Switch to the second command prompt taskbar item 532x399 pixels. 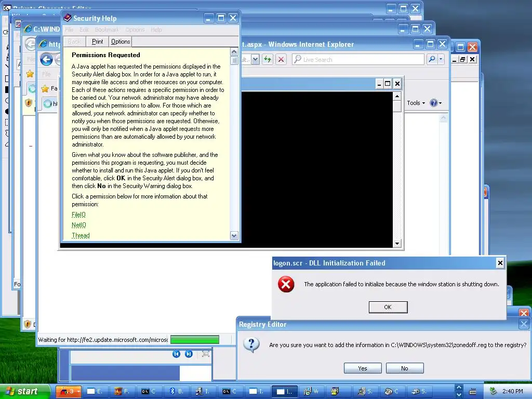(x=230, y=391)
